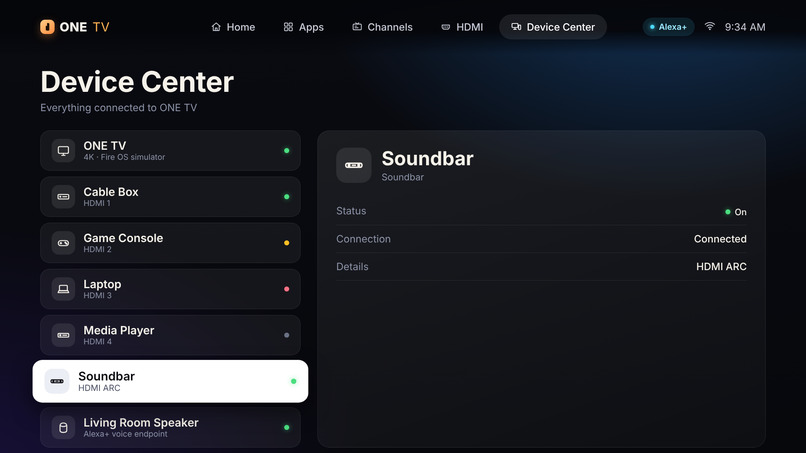
Task: Click the "Connection" label
Action: point(363,239)
